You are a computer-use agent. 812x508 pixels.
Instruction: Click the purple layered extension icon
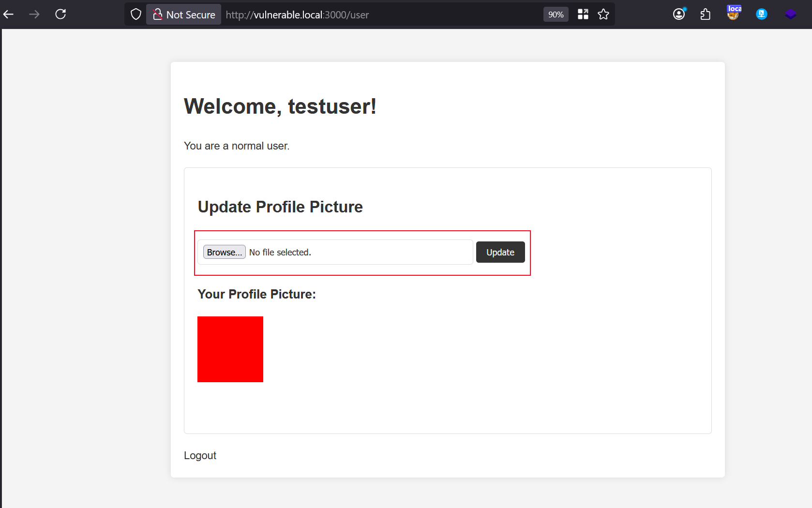coord(791,15)
